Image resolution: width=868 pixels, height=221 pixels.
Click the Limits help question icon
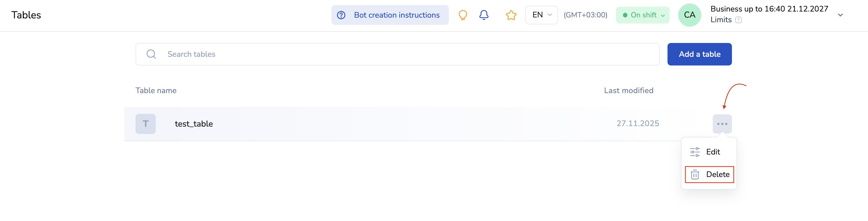(x=738, y=20)
